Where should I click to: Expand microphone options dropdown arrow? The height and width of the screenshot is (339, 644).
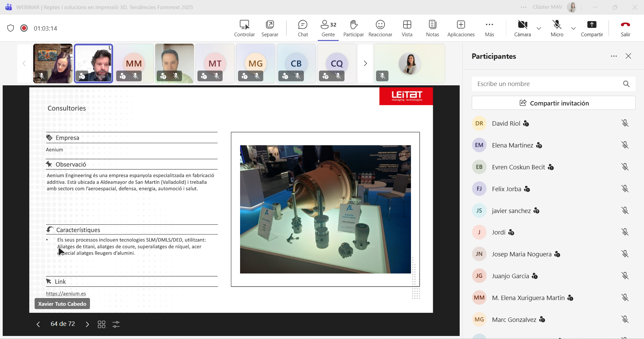[573, 29]
